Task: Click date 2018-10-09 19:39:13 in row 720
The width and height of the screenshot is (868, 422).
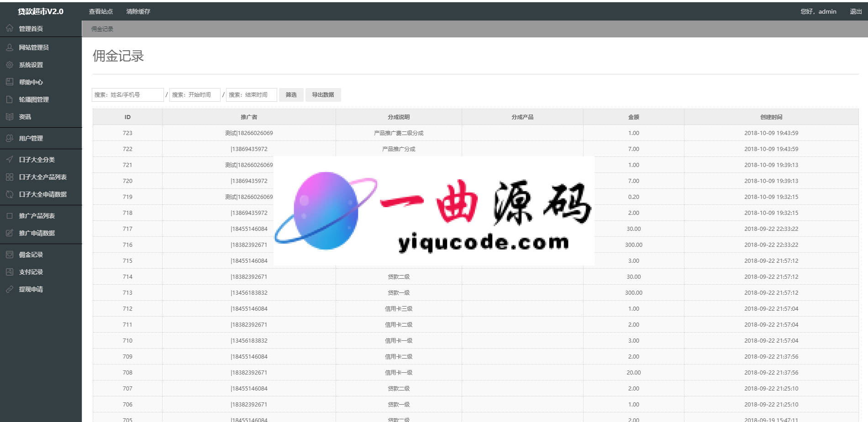Action: point(771,181)
